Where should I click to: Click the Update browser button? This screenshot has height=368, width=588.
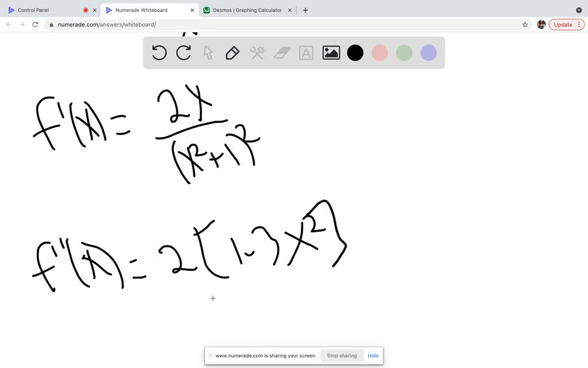(x=563, y=24)
